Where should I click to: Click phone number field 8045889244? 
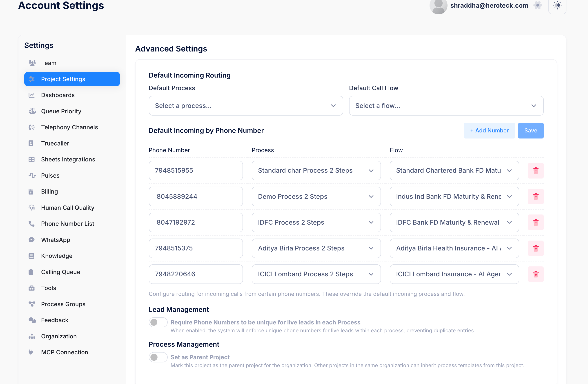pos(196,196)
